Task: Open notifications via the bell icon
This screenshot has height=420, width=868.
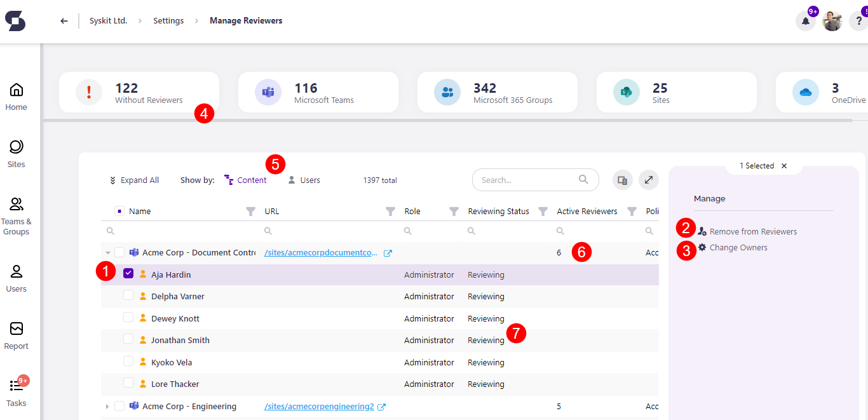Action: [805, 21]
